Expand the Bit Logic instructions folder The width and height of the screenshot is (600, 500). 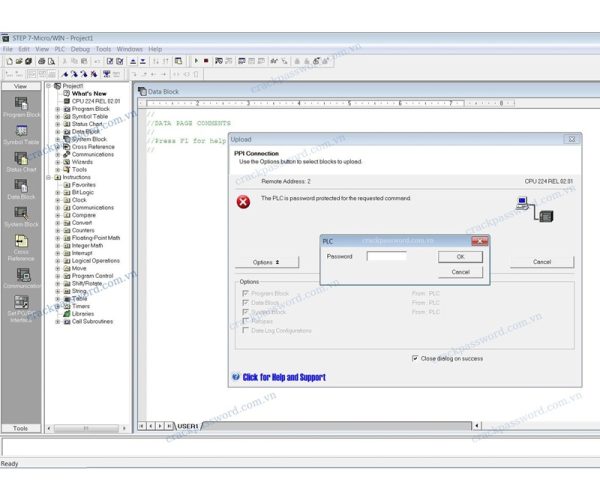[x=58, y=192]
